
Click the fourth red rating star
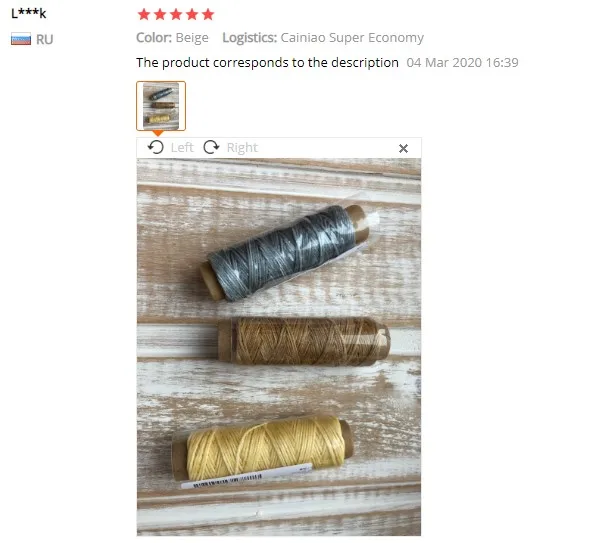point(192,14)
